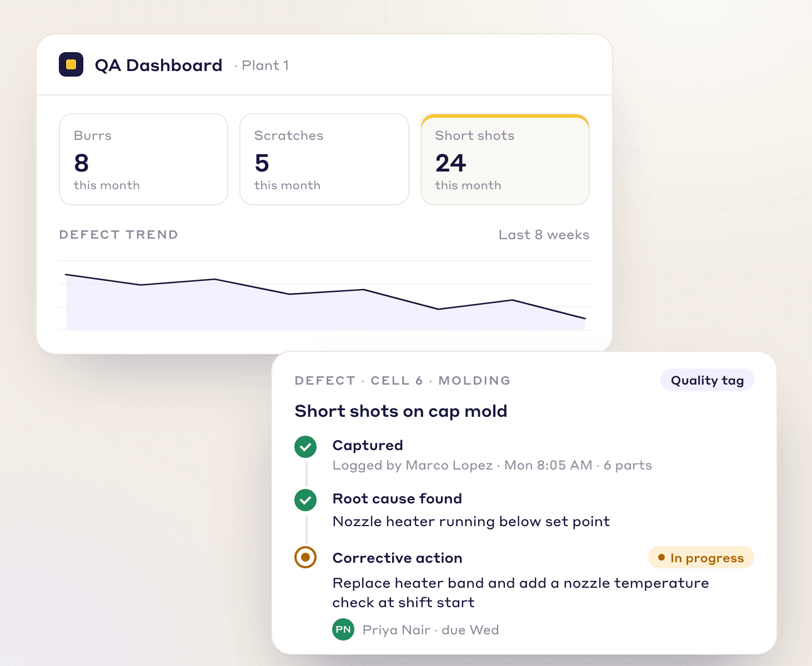
Task: Select the Captured step heading
Action: point(368,445)
